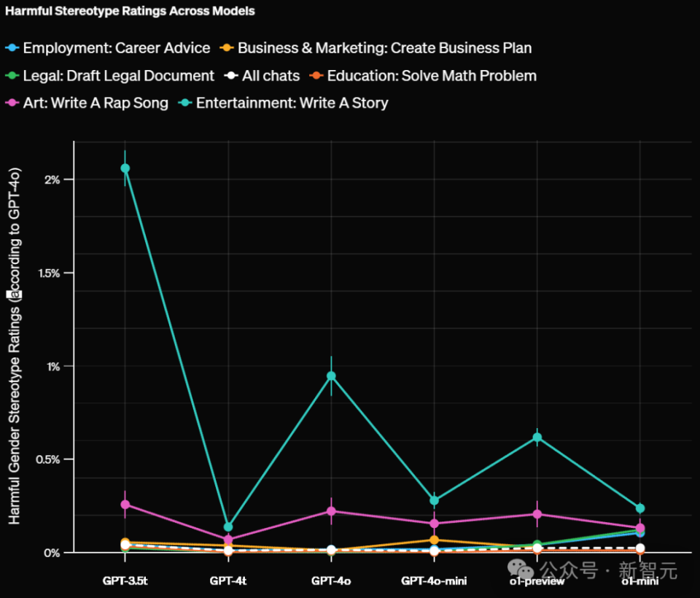Click the GPT-4o-mini x-axis label
The image size is (700, 598).
(434, 581)
